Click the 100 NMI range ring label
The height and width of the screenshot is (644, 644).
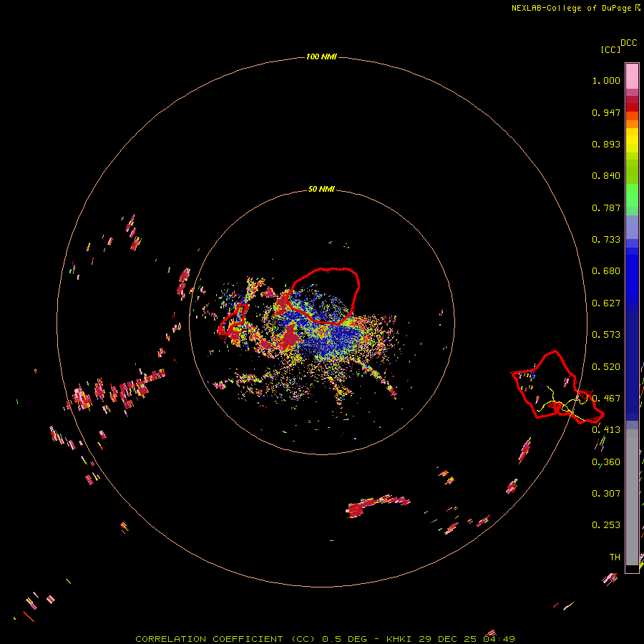click(321, 57)
